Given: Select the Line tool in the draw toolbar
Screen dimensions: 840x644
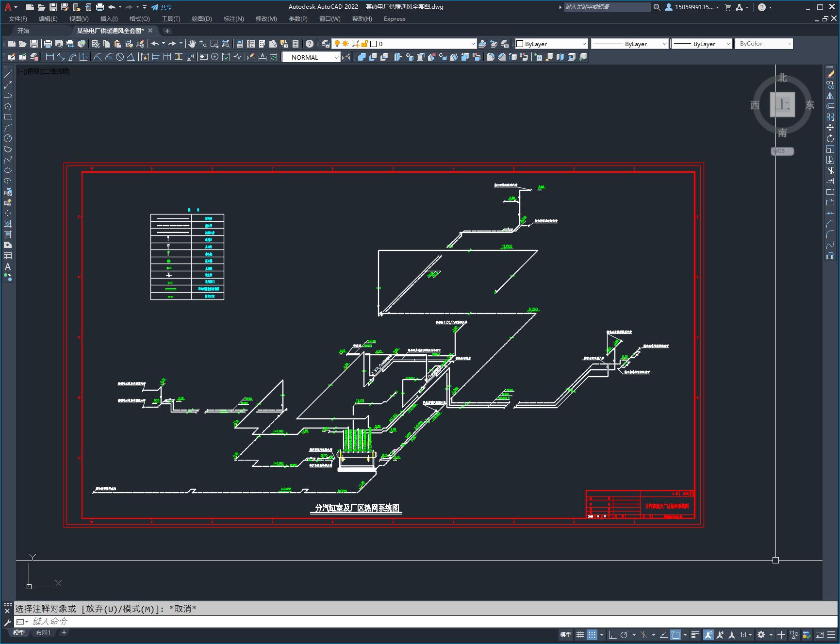Looking at the screenshot, I should [x=8, y=74].
